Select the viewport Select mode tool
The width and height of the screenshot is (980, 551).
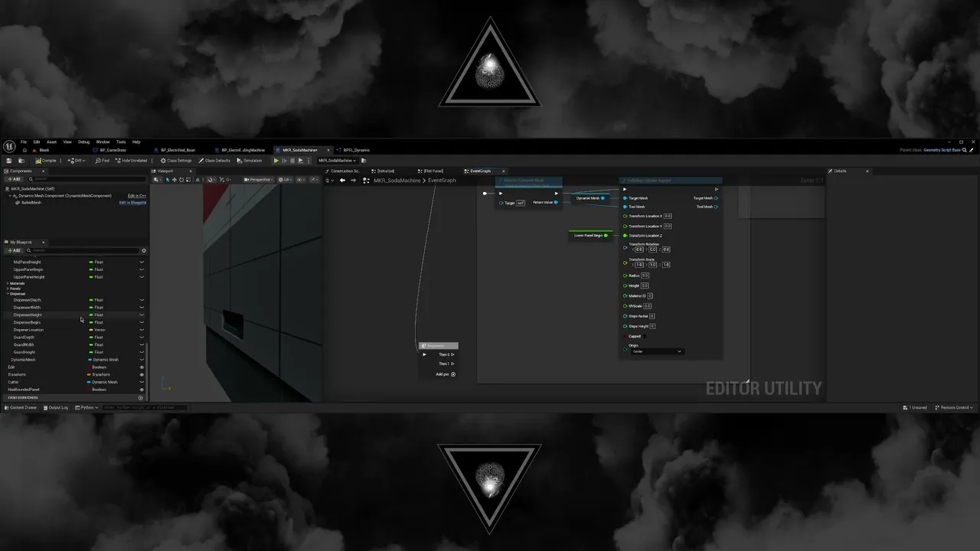coord(168,180)
